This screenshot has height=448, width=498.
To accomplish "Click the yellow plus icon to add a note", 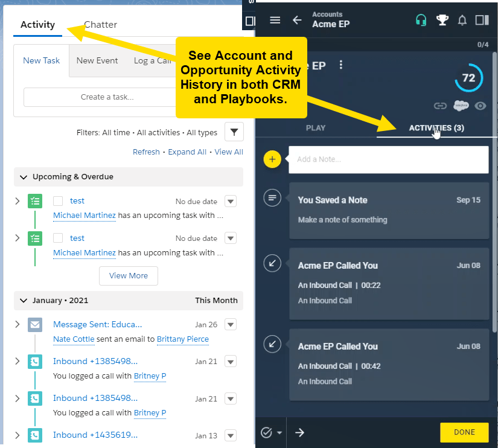I will (x=272, y=159).
